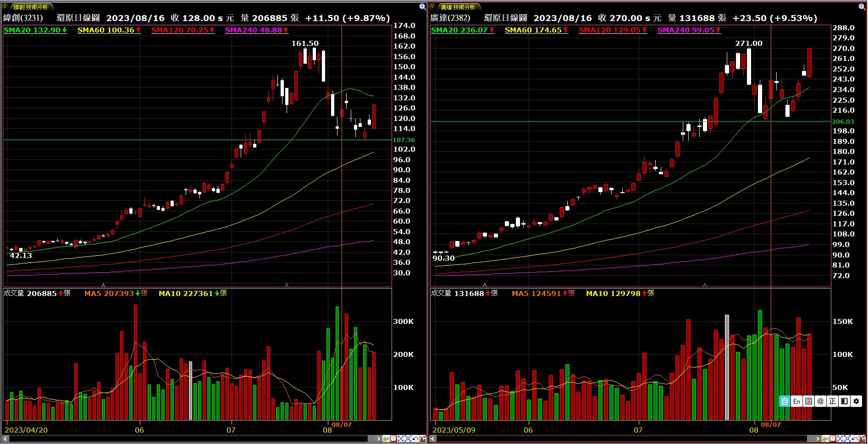Click the SMA240 99.05 label on the 廣達 chart
868x444 pixels.
[689, 30]
